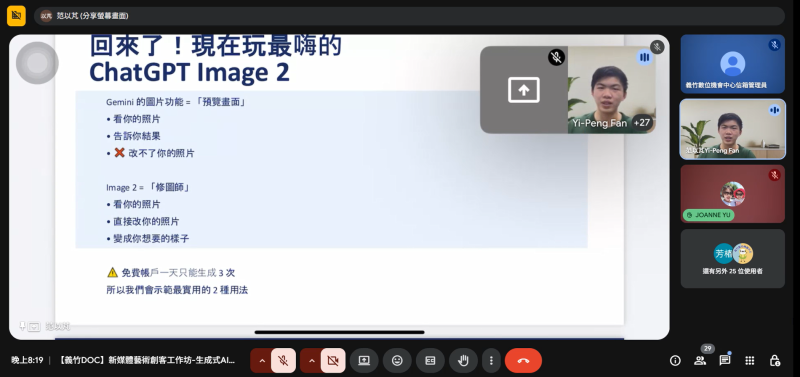This screenshot has width=800, height=377.
Task: Click Yi-Peng Fan floating video thumbnail
Action: pos(611,90)
